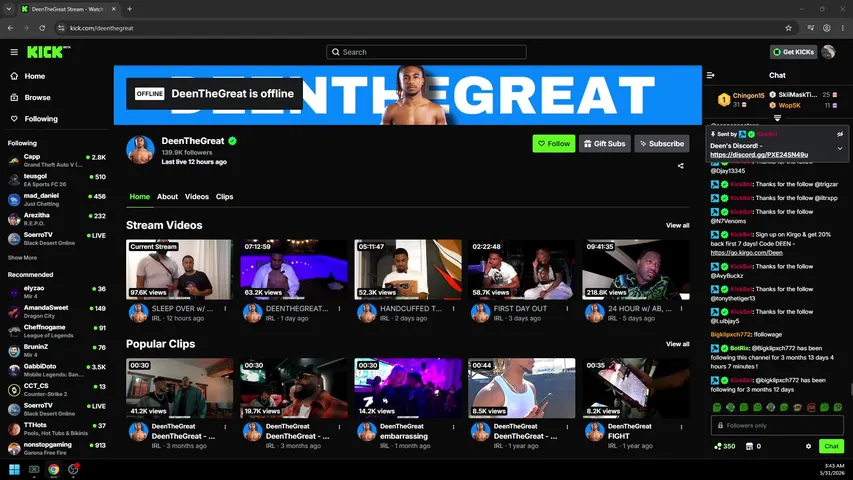This screenshot has height=480, width=853.
Task: Open options for HANDCUFFED video
Action: [x=453, y=309]
